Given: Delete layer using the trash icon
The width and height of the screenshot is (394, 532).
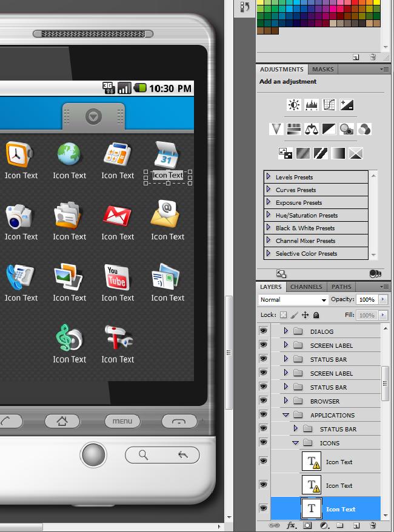Looking at the screenshot, I should click(x=373, y=525).
